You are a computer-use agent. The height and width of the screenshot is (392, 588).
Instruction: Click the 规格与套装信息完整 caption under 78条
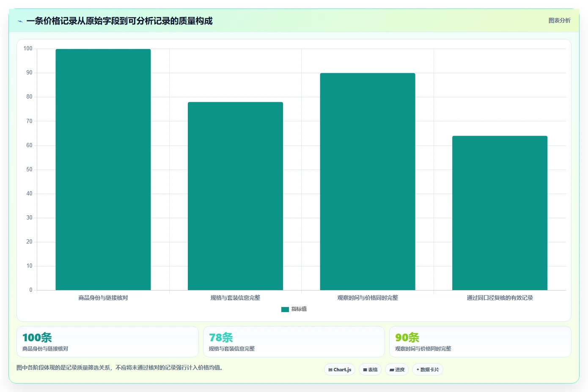[x=232, y=349]
